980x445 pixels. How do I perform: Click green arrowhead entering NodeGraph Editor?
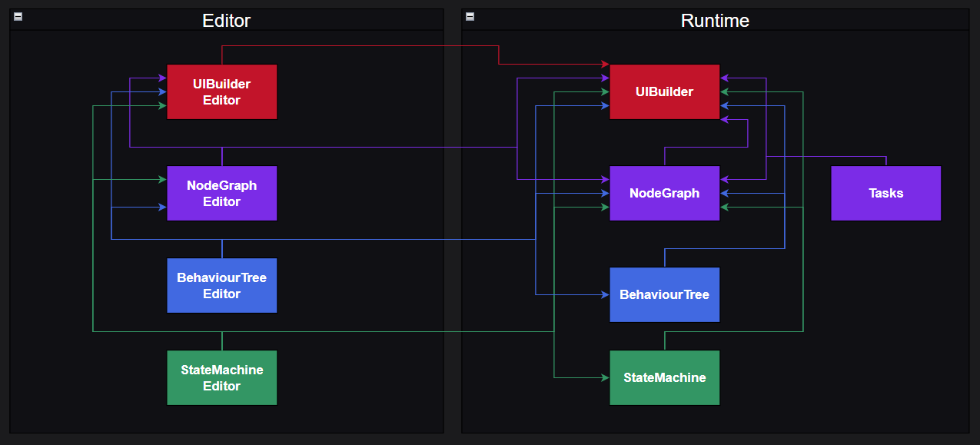(162, 179)
